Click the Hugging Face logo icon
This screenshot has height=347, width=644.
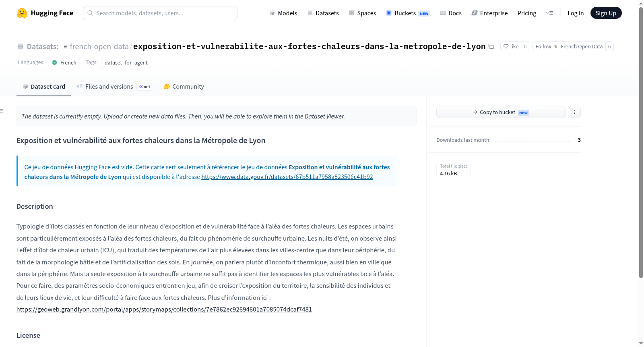tap(22, 13)
